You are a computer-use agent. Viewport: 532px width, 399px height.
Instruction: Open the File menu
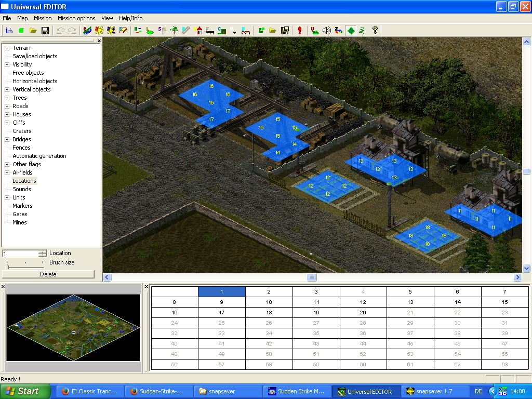point(7,18)
